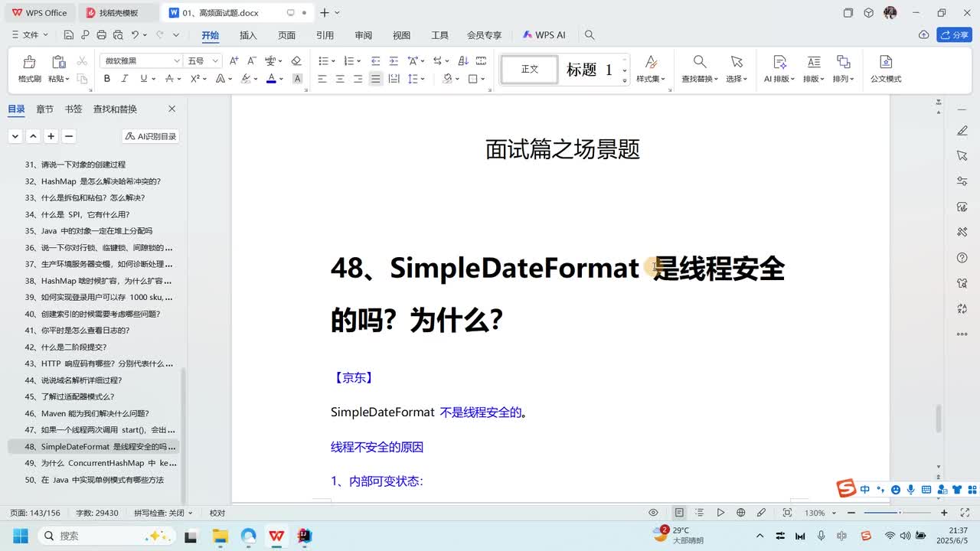Go to outline item 42、什么是二阶段提交?

pyautogui.click(x=66, y=347)
